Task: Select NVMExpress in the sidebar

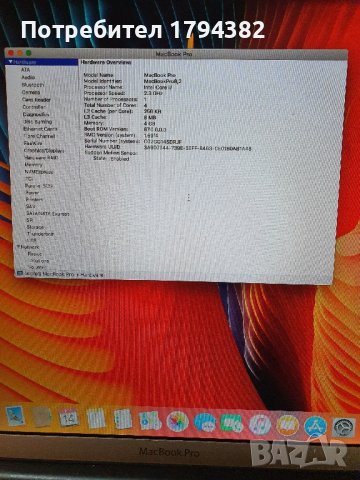Action: 39,172
